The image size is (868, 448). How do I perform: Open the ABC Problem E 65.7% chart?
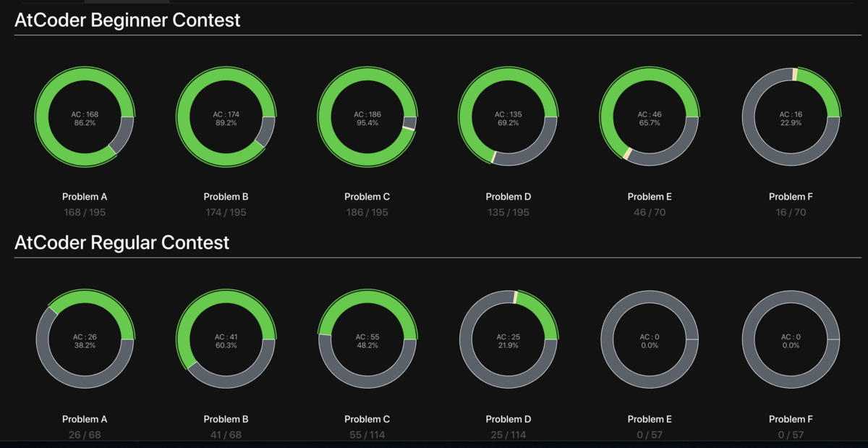point(650,117)
